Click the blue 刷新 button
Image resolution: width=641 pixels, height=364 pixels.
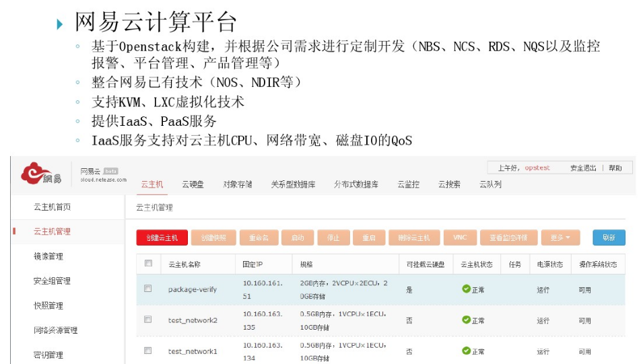point(609,238)
